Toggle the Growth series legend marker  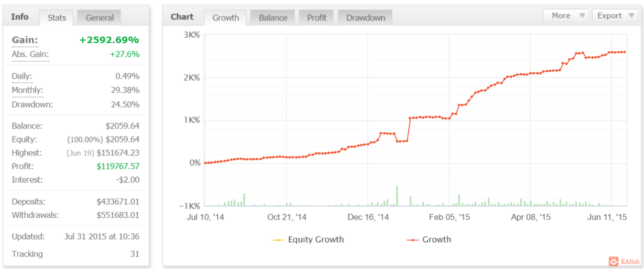(x=413, y=240)
